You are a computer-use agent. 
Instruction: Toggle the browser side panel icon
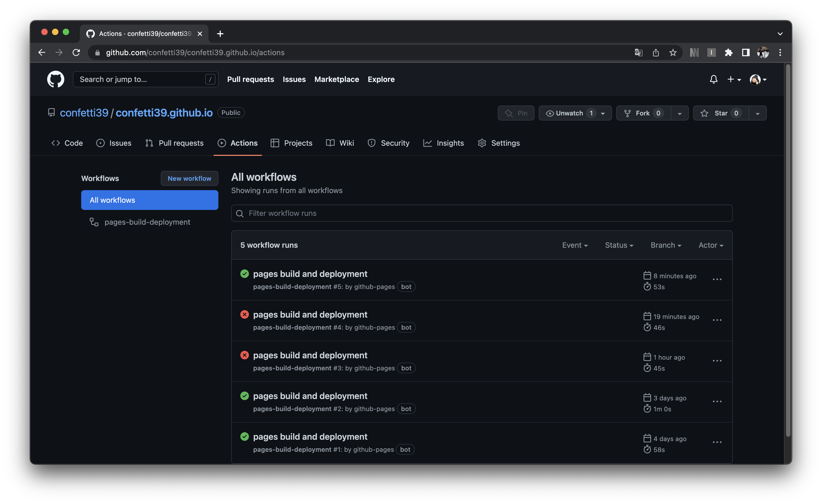click(x=746, y=53)
